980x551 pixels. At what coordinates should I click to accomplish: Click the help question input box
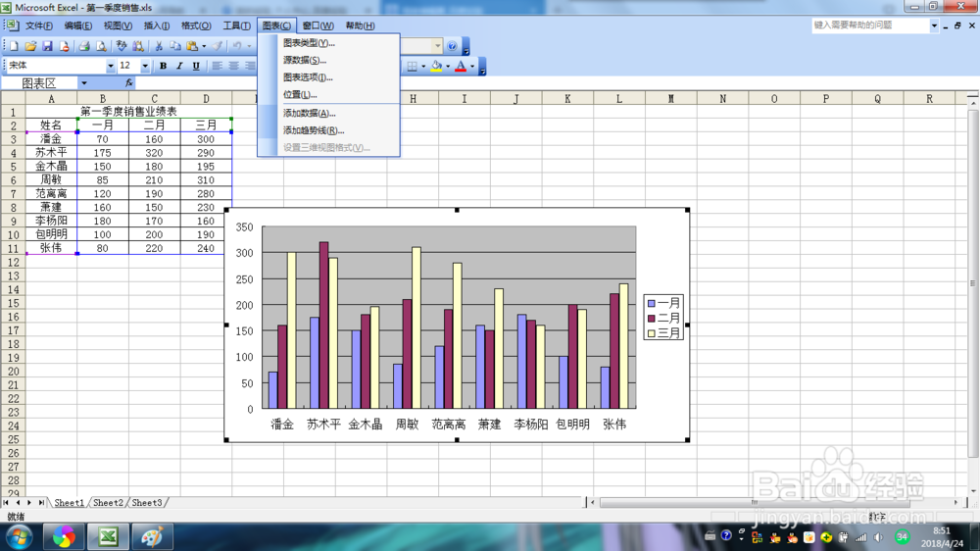870,25
